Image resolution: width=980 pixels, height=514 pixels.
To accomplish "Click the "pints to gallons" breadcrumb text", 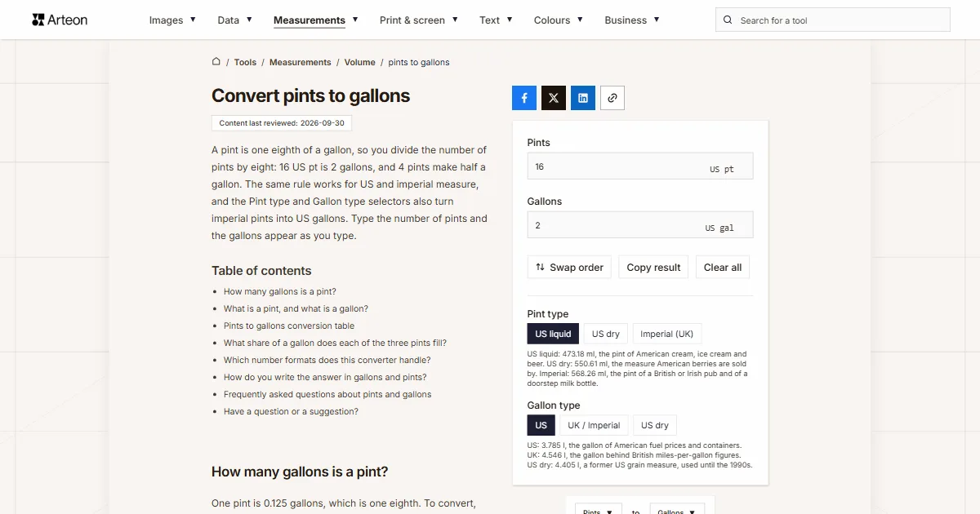I will pyautogui.click(x=419, y=62).
